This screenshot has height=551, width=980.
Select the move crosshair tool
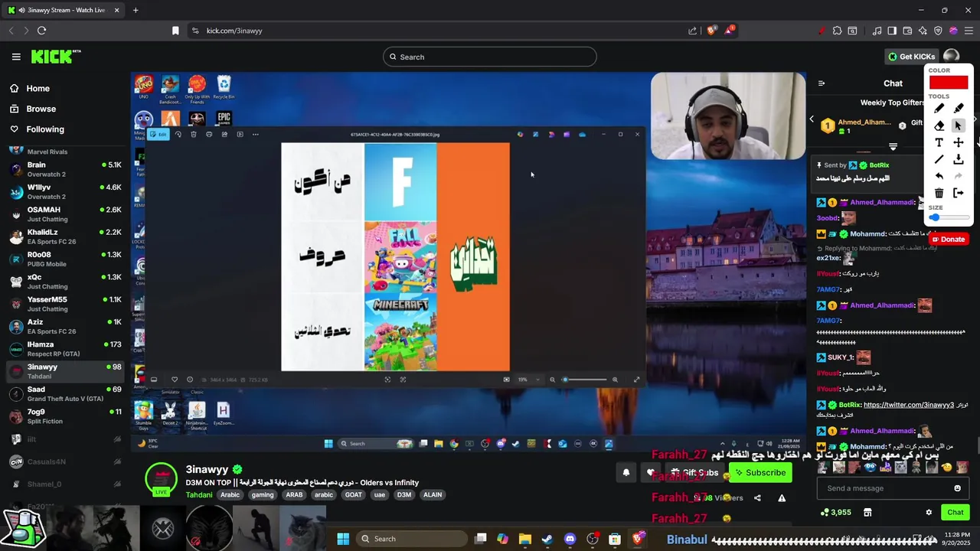[959, 142]
